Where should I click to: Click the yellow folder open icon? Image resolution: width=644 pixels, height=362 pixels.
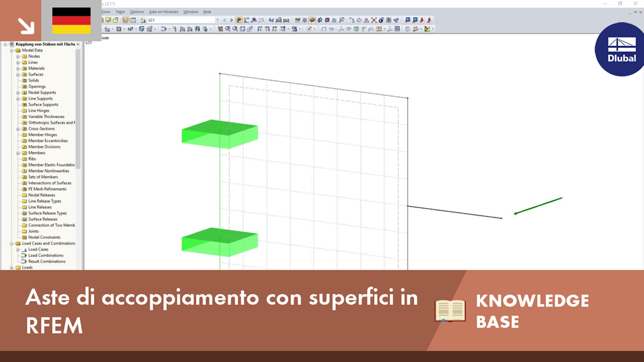(116, 20)
